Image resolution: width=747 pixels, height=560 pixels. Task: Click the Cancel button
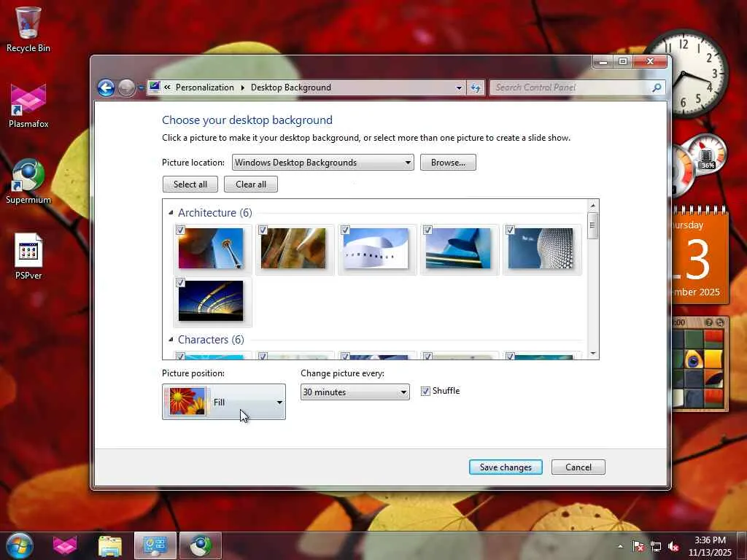point(578,467)
